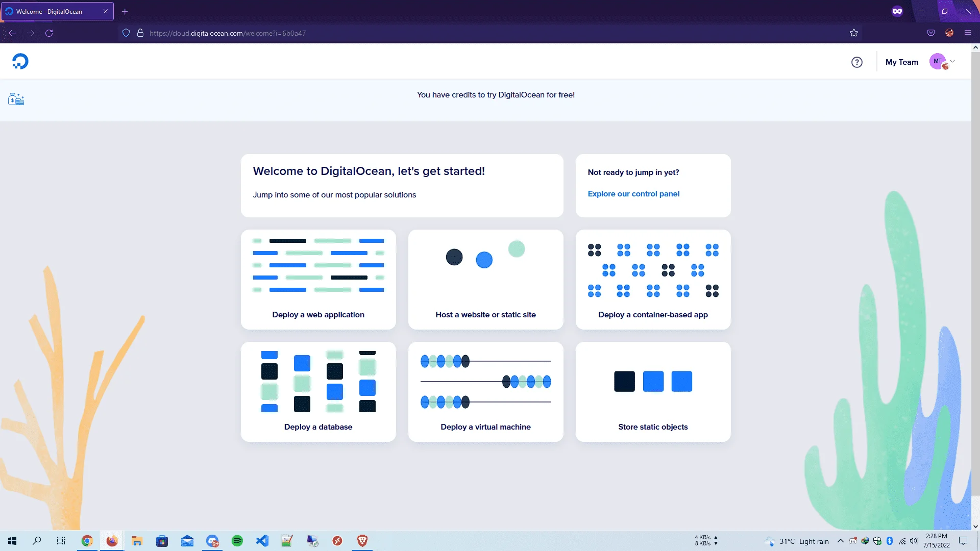980x551 pixels.
Task: Click the weather 31°C Light rain widget
Action: click(x=797, y=541)
